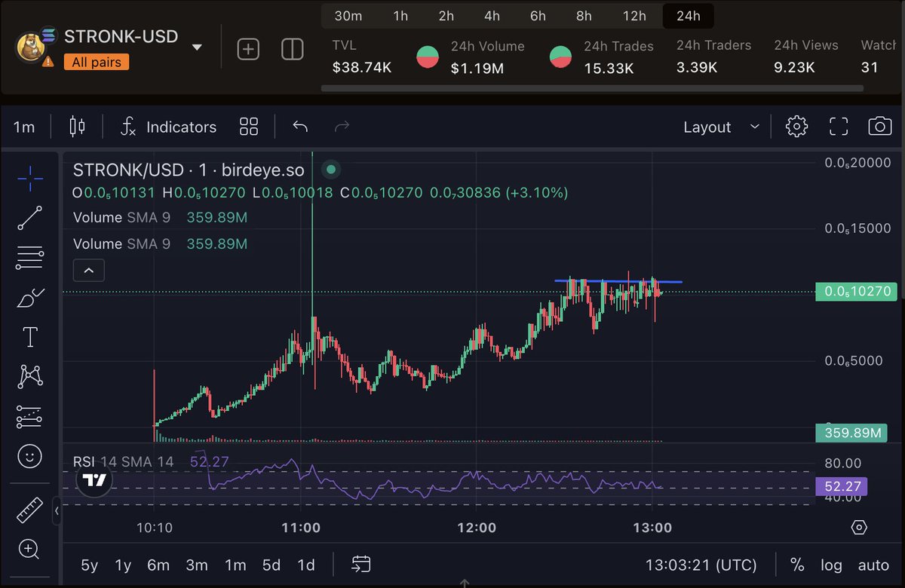The height and width of the screenshot is (588, 905).
Task: Select the 1h stats timeframe
Action: [x=400, y=16]
